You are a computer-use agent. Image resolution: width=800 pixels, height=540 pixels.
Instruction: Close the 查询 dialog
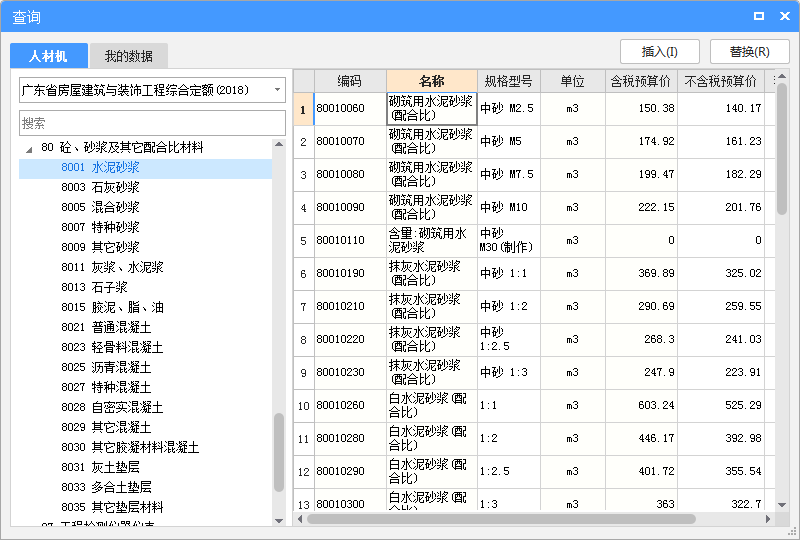[785, 16]
